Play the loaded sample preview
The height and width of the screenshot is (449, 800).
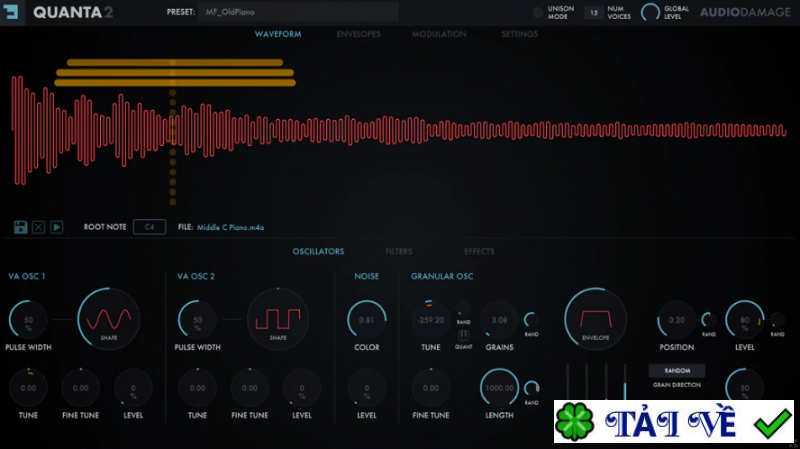[x=57, y=227]
